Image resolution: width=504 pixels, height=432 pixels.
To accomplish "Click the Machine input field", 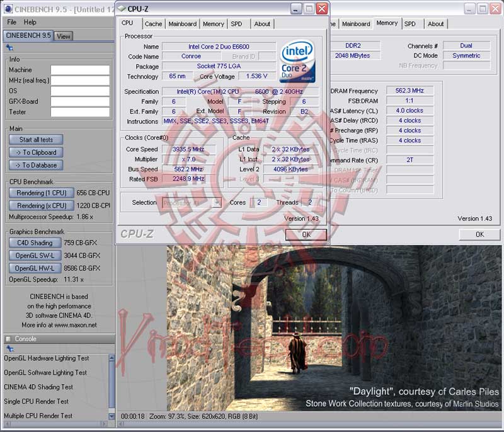I will click(x=80, y=70).
